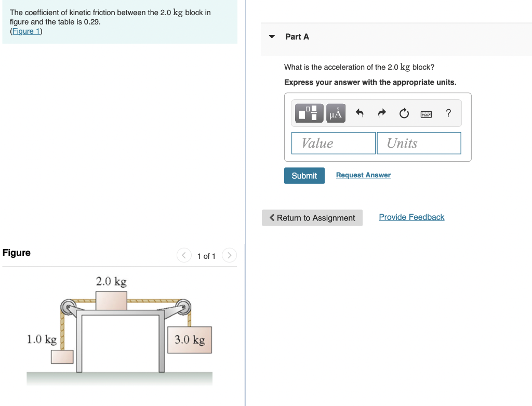Click the back chevron on Return to Assignment
This screenshot has height=406, width=532.
click(x=272, y=217)
